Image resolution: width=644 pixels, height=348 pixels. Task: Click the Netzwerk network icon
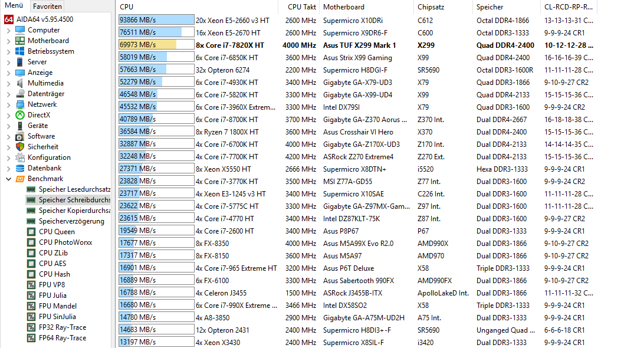click(x=19, y=104)
